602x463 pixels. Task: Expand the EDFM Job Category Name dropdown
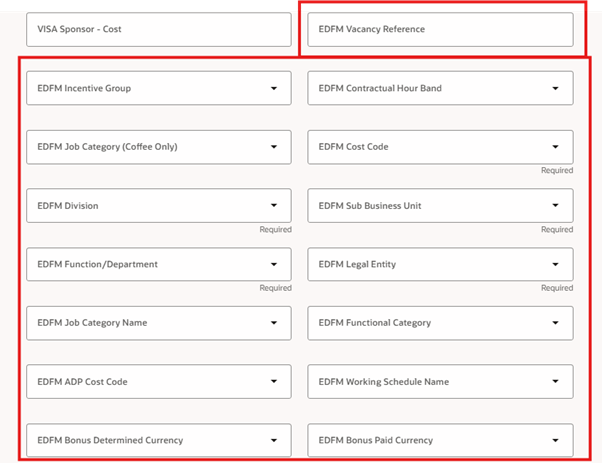point(158,323)
